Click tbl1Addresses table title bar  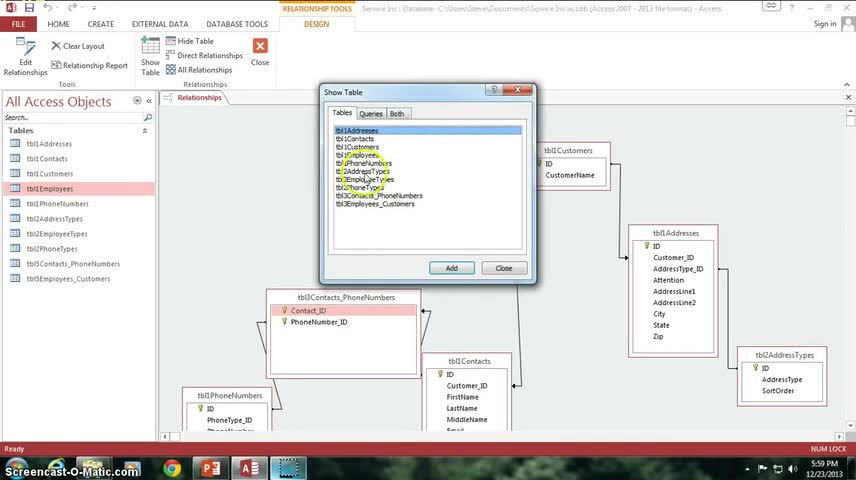(x=673, y=233)
